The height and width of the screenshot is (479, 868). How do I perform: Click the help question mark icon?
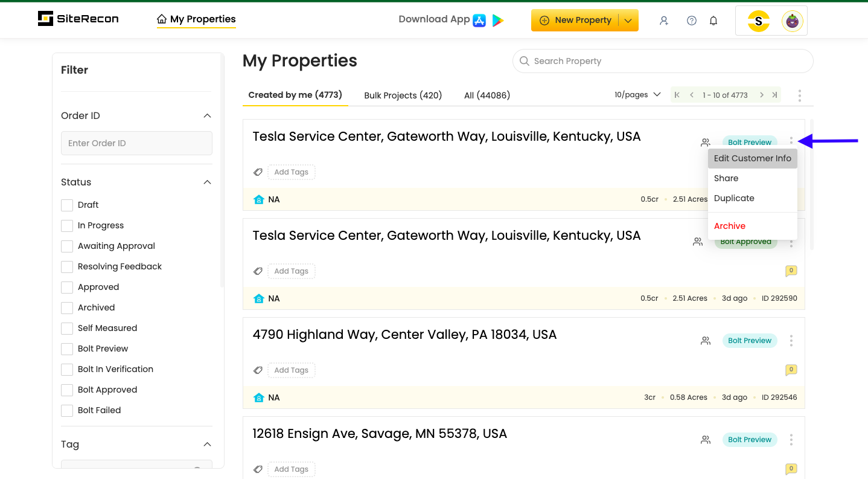coord(692,21)
